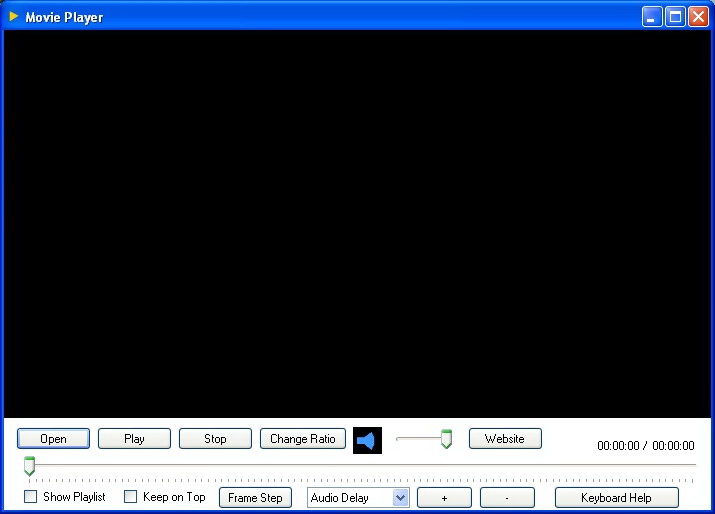The image size is (715, 514).
Task: Click the 00:00:00 / 00:00:00 time display
Action: click(x=646, y=446)
